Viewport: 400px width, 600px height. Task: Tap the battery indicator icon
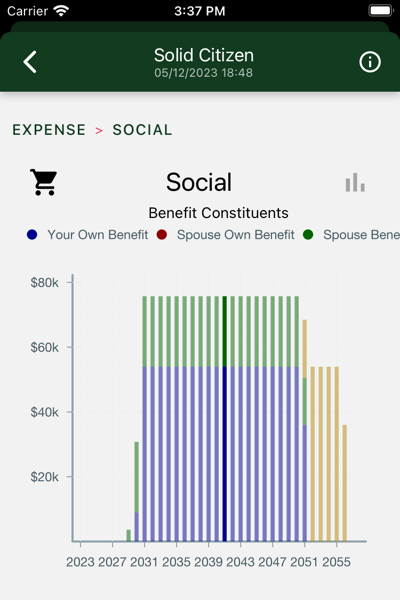click(381, 11)
